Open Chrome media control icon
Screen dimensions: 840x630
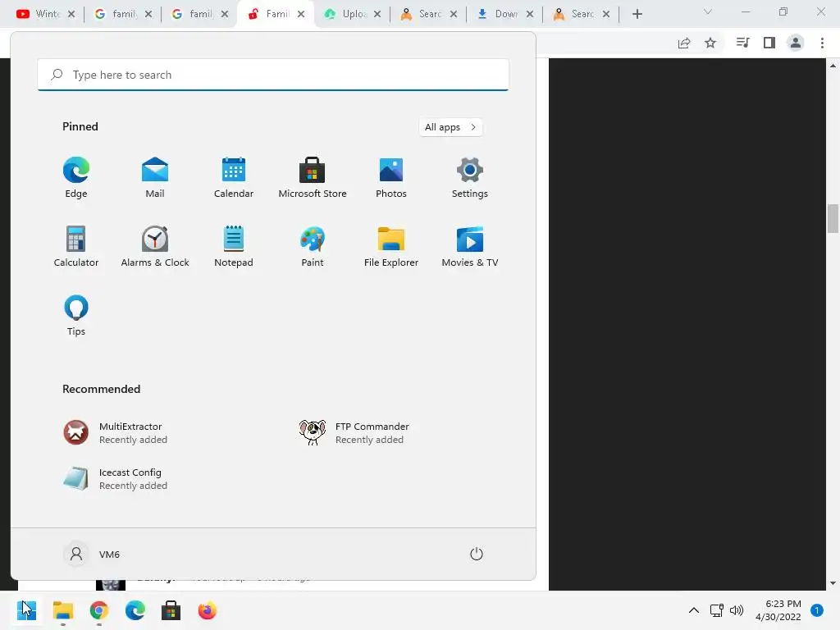pos(742,43)
